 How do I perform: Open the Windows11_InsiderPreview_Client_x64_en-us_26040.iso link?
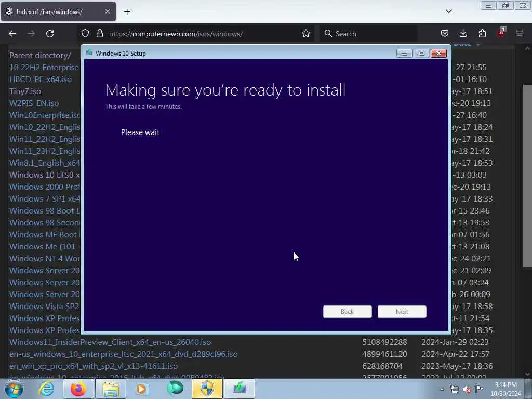[110, 342]
